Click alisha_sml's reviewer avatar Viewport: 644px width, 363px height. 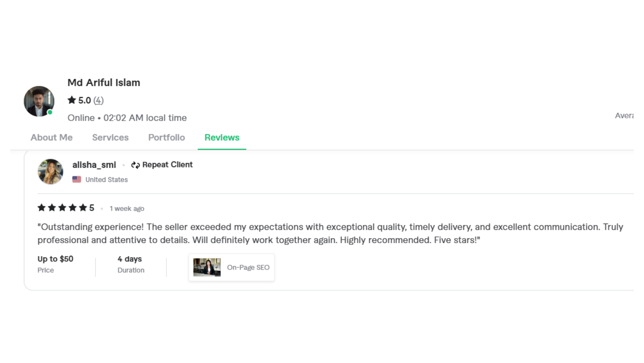pos(50,172)
